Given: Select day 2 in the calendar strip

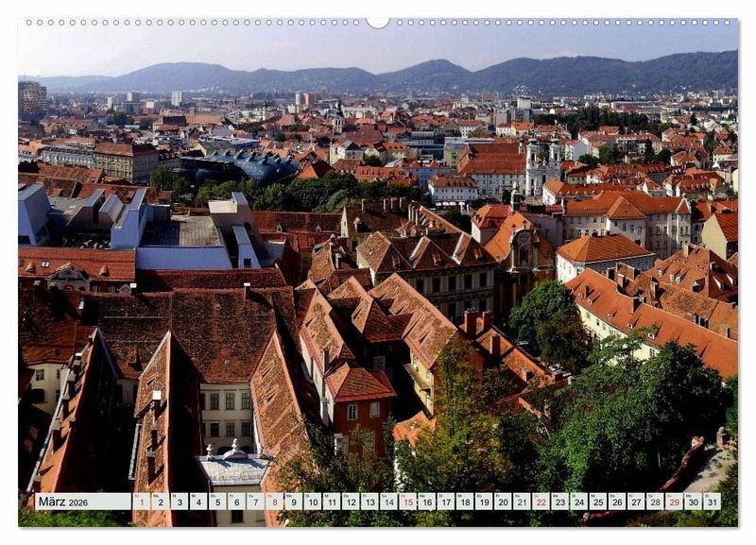Looking at the screenshot, I should coord(161,502).
